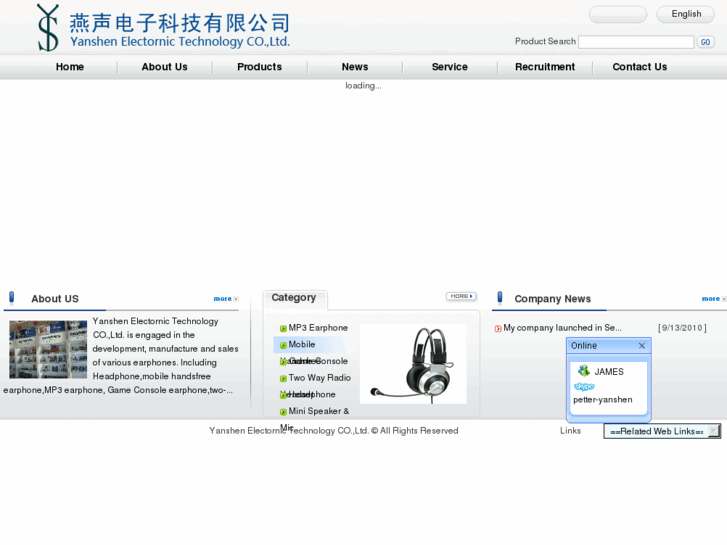The image size is (727, 545).
Task: Go to Contact Us page
Action: click(x=640, y=67)
